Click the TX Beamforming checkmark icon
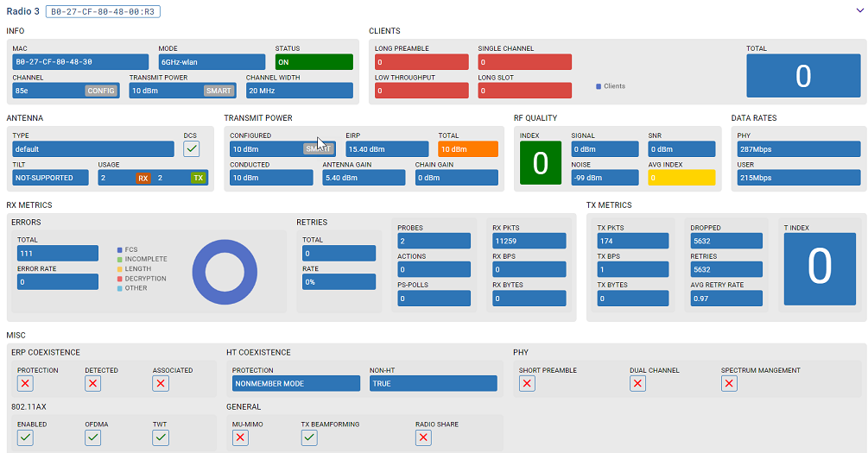The image size is (868, 453). pos(309,437)
